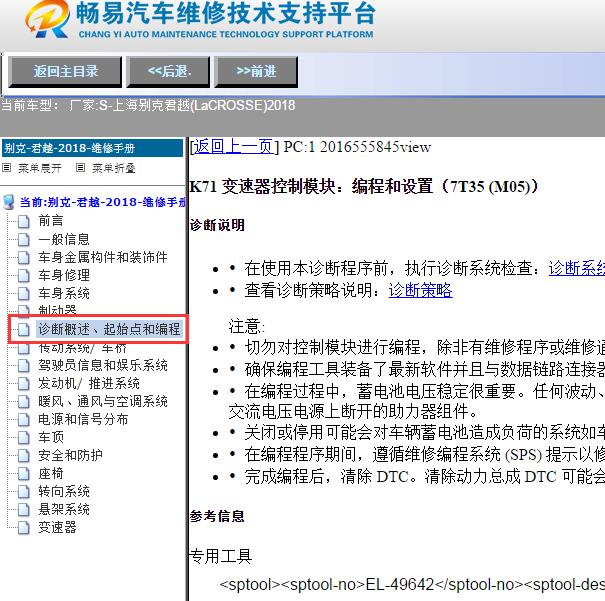Screen dimensions: 605x601
Task: Open the 诊断系统 link in the first bullet
Action: [x=576, y=268]
